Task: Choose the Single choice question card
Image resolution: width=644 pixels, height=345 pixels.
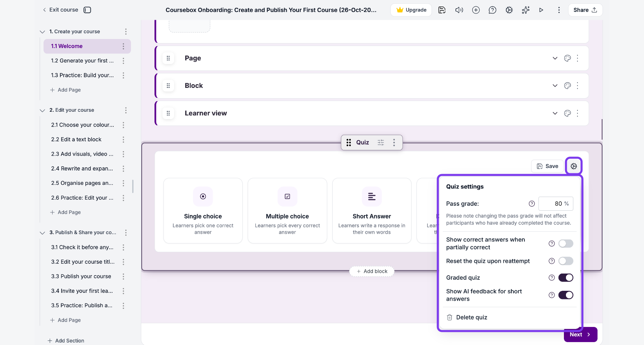Action: point(203,211)
